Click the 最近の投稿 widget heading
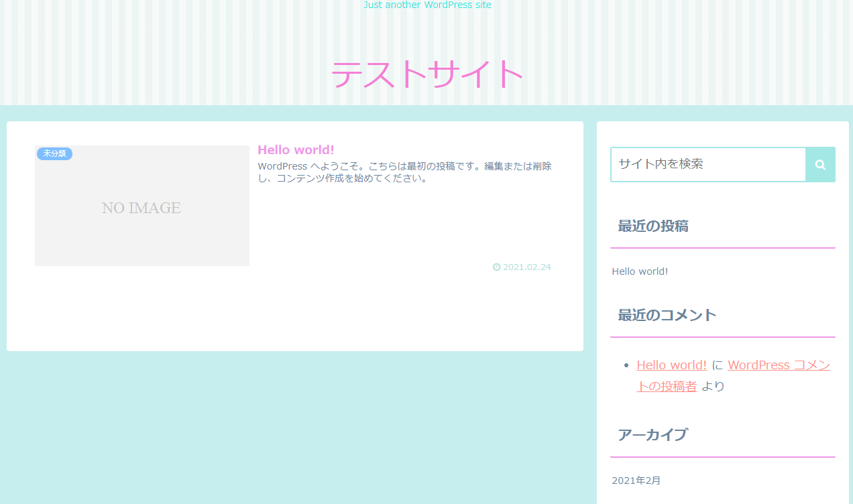The image size is (853, 504). 653,226
